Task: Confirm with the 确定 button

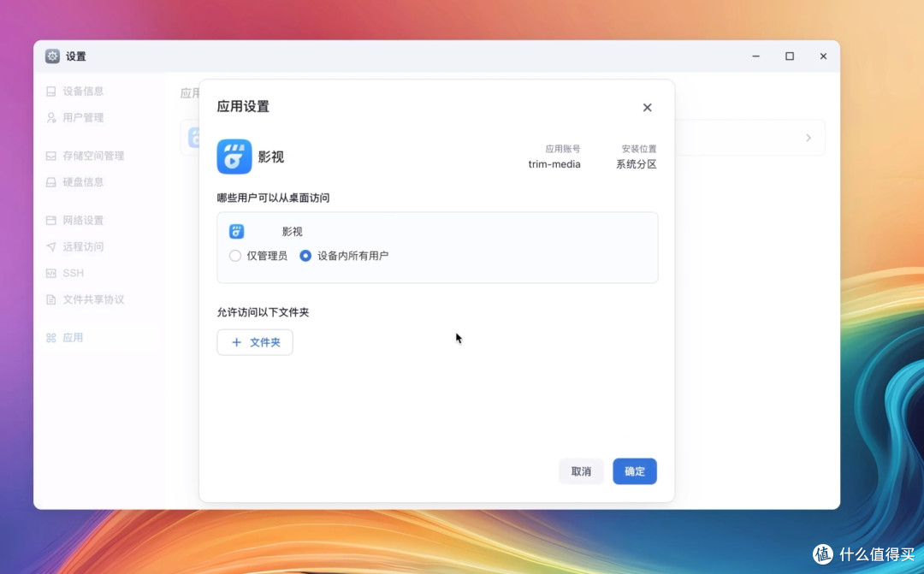Action: pos(635,471)
